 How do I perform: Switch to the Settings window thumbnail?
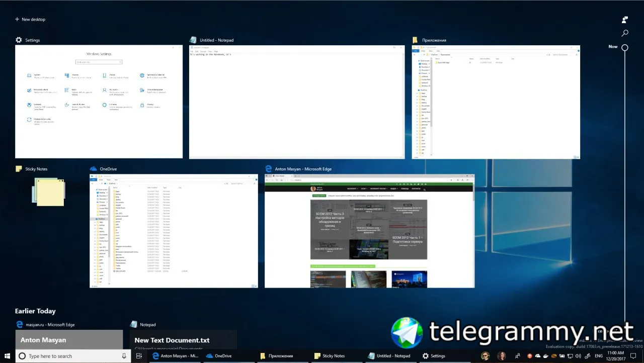point(99,102)
